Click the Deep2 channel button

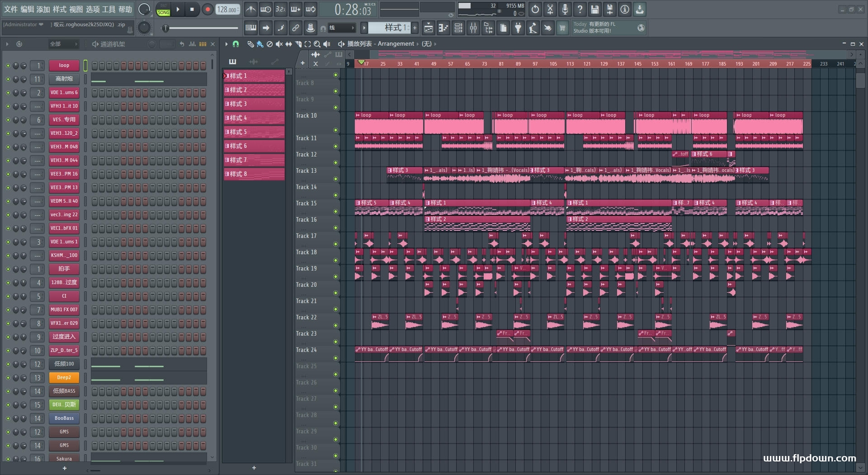coord(64,377)
